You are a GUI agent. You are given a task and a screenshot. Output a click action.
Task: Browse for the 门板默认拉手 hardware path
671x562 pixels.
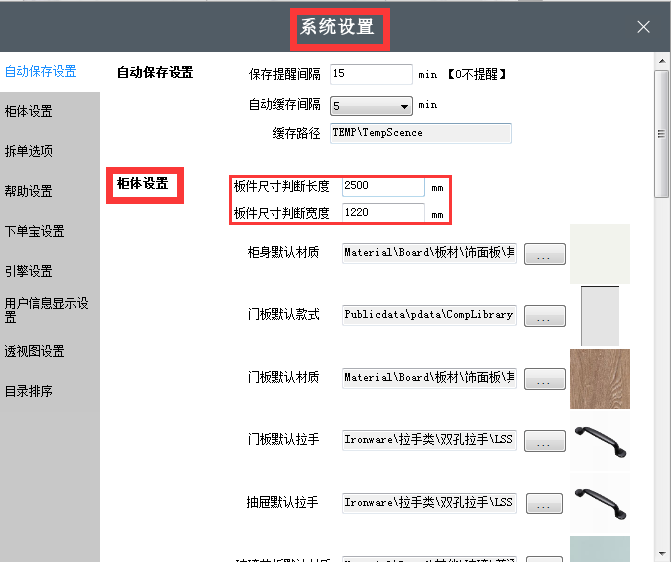[x=544, y=441]
